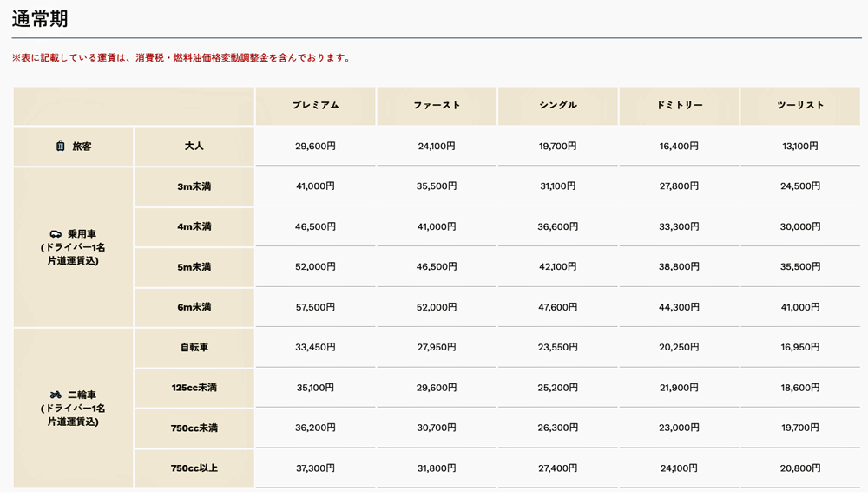868x497 pixels.
Task: Click the luggage icon beside 旅客
Action: (x=60, y=147)
